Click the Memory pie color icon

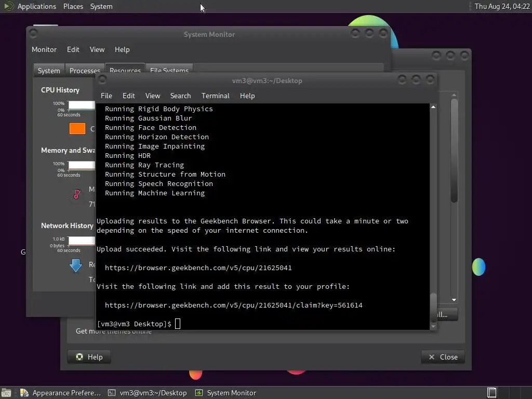click(77, 194)
